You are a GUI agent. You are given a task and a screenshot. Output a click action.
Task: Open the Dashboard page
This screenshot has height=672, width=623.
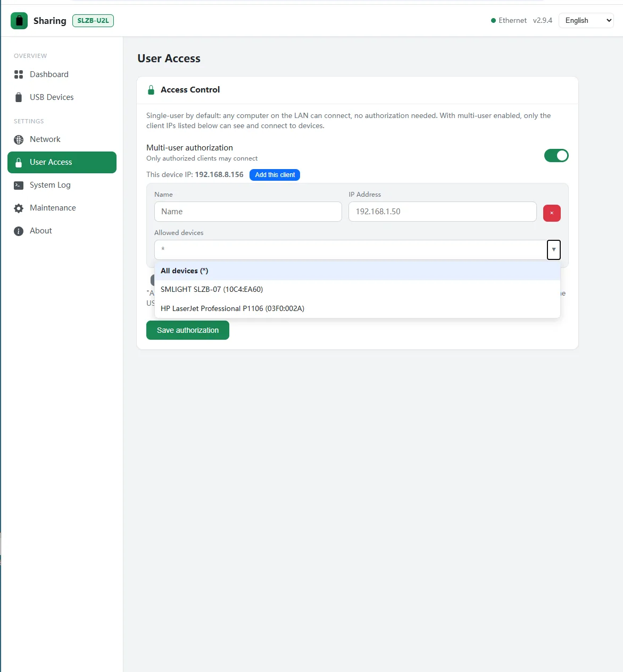(62, 74)
